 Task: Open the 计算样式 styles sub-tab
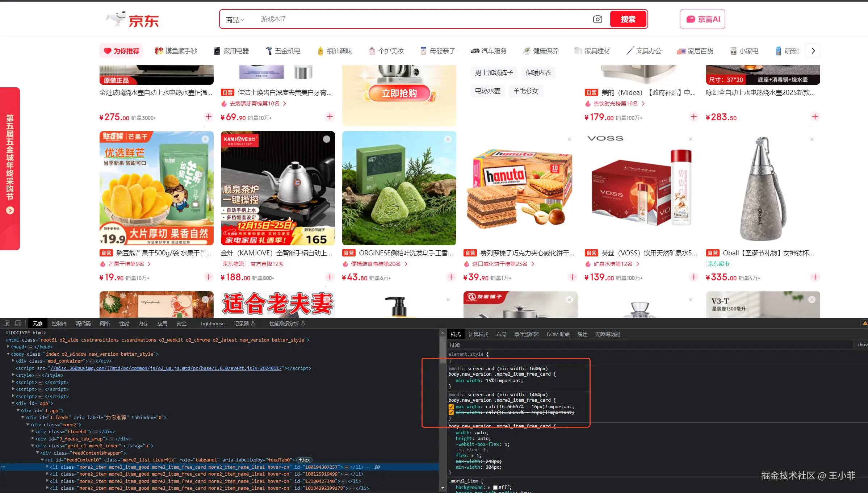coord(478,334)
